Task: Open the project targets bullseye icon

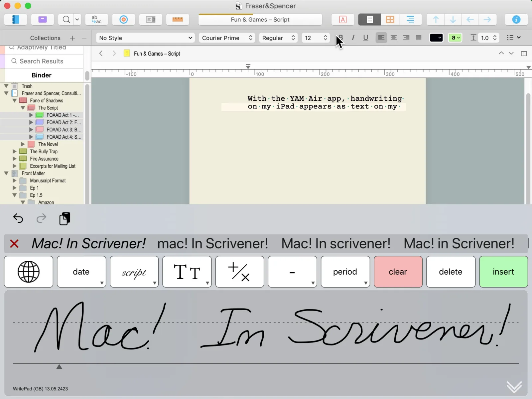Action: [123, 19]
